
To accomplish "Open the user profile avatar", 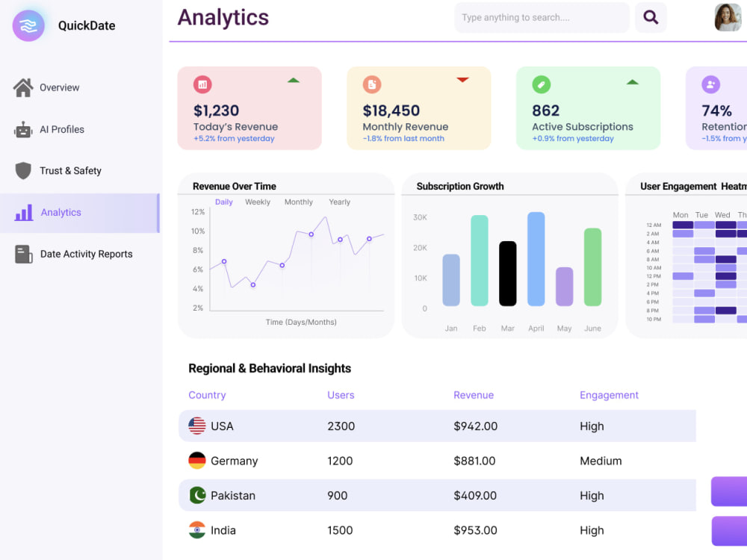I will click(728, 17).
